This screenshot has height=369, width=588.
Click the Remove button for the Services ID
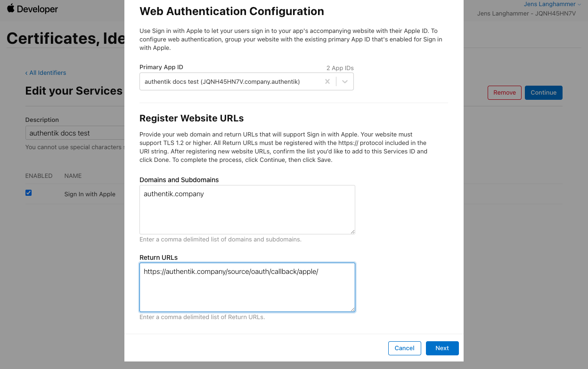504,92
